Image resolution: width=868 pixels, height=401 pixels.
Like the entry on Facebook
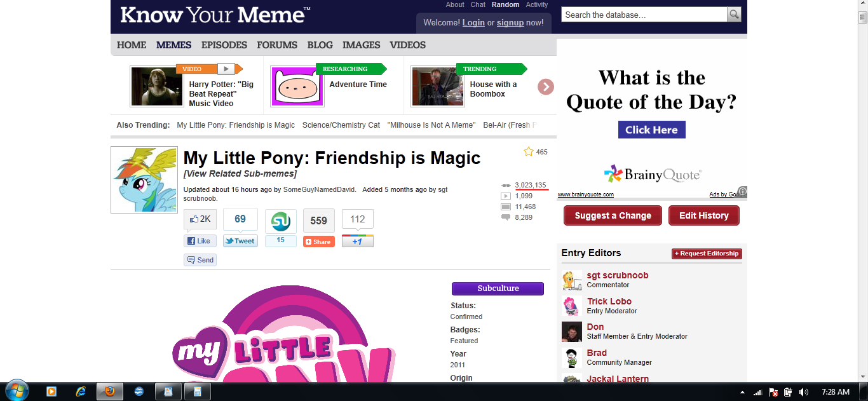coord(200,241)
